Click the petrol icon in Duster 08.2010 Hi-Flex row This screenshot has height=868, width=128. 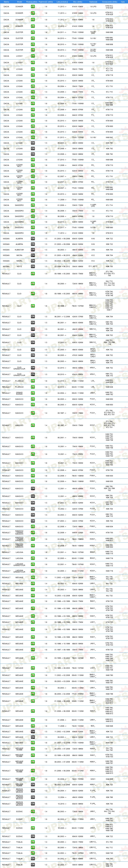(x=33, y=50)
